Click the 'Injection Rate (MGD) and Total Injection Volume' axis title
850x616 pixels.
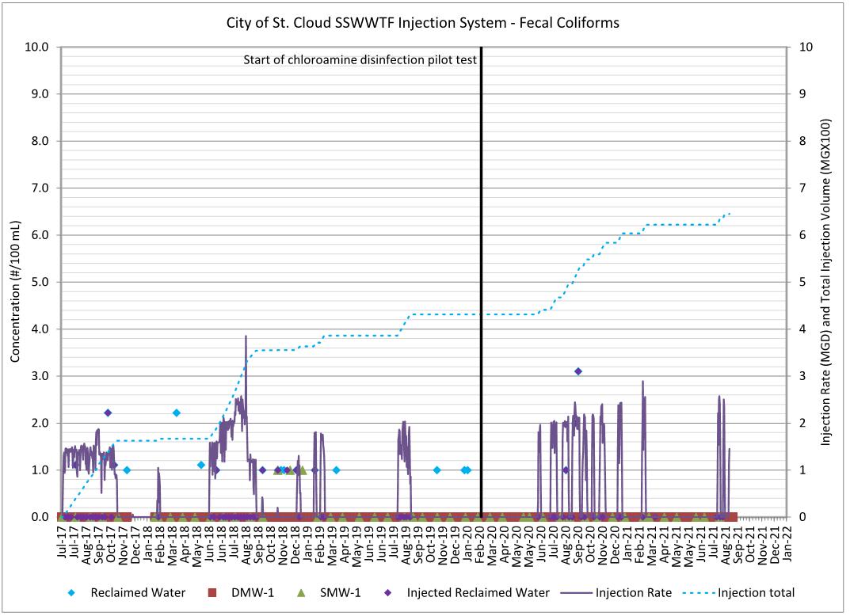(x=825, y=282)
